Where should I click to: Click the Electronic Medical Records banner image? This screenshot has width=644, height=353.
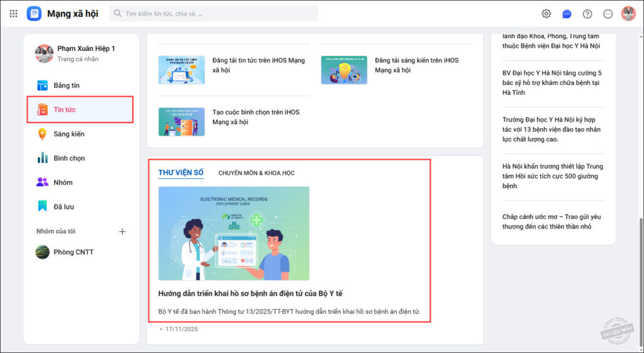point(234,233)
